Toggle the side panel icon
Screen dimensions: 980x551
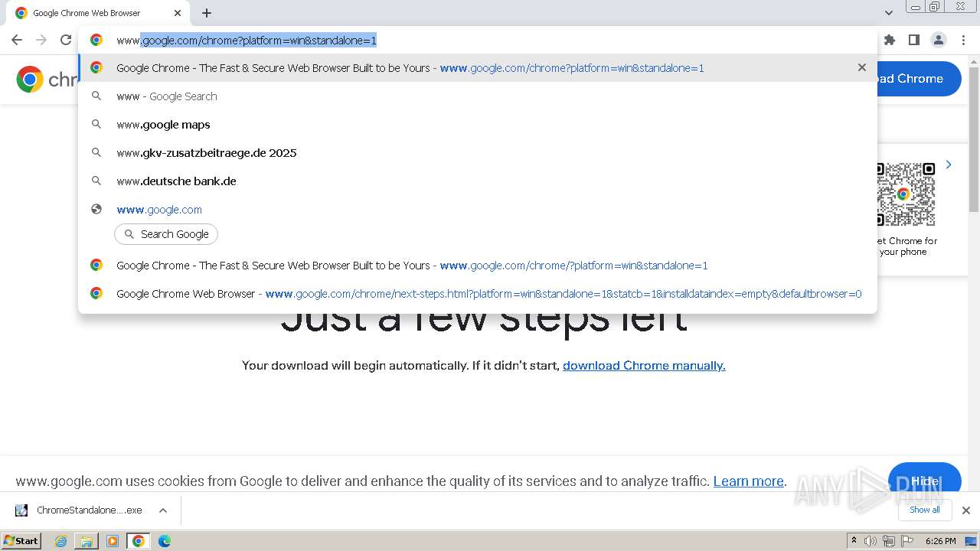pos(913,40)
